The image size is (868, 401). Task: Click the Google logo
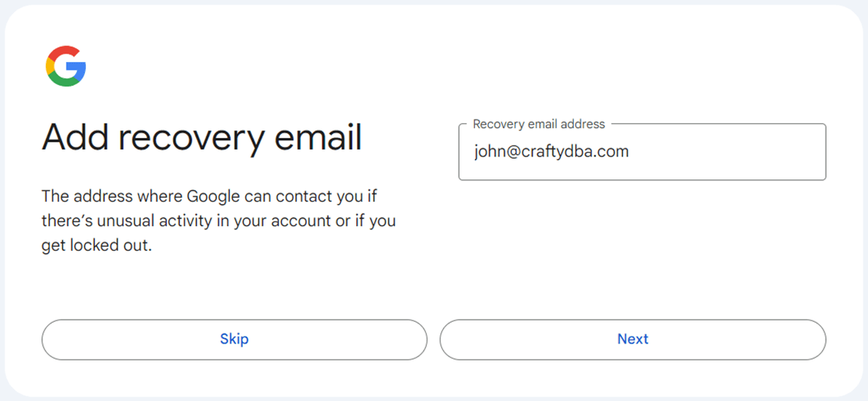66,66
